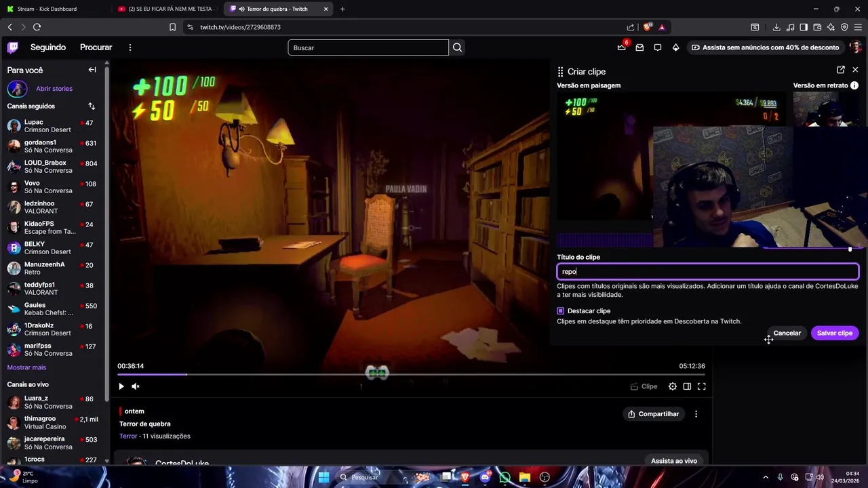Show info about Versão em retrato

point(854,85)
